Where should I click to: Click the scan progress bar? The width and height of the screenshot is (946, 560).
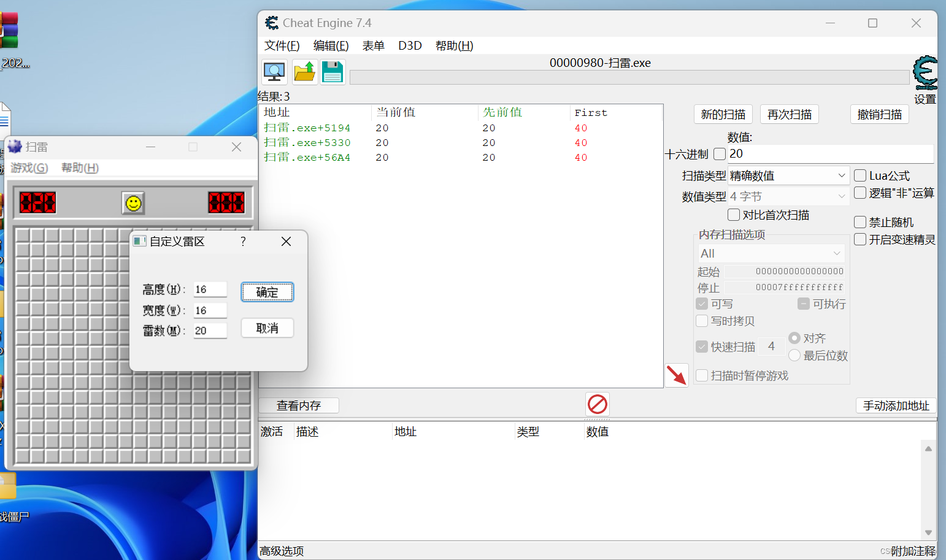629,77
